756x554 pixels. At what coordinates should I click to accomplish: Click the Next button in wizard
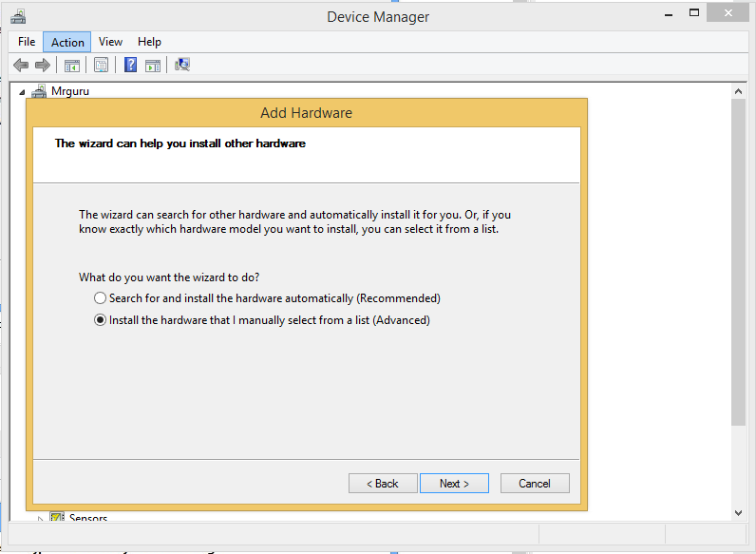click(x=454, y=483)
